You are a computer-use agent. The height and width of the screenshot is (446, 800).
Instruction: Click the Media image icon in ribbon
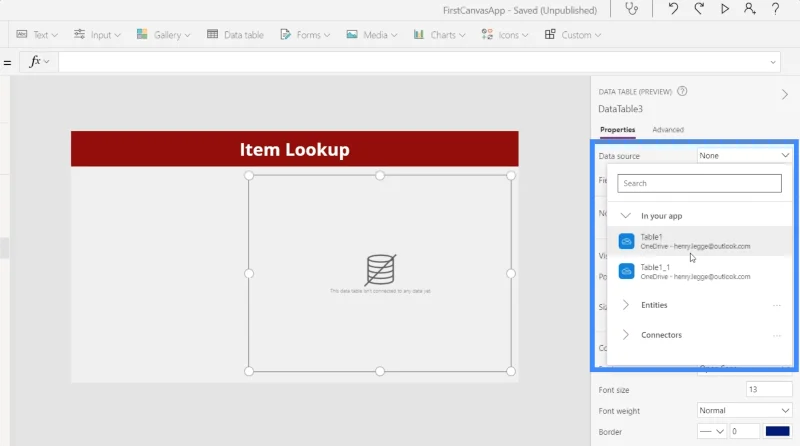pos(352,34)
